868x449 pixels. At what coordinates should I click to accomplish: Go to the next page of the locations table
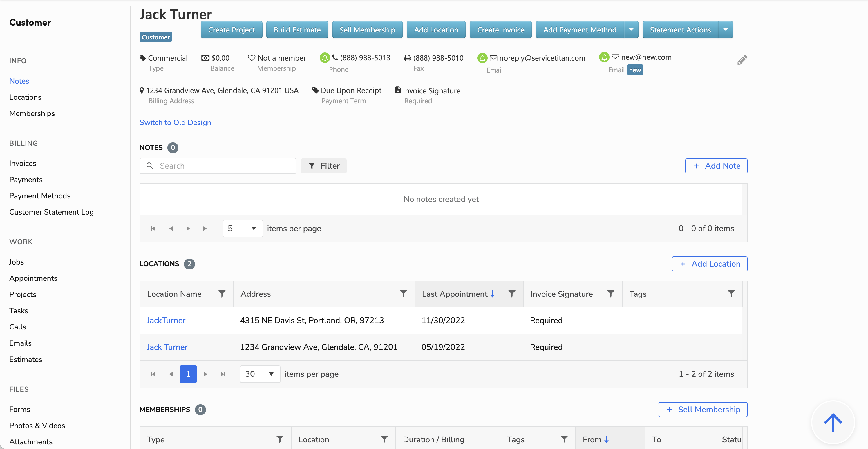point(206,374)
